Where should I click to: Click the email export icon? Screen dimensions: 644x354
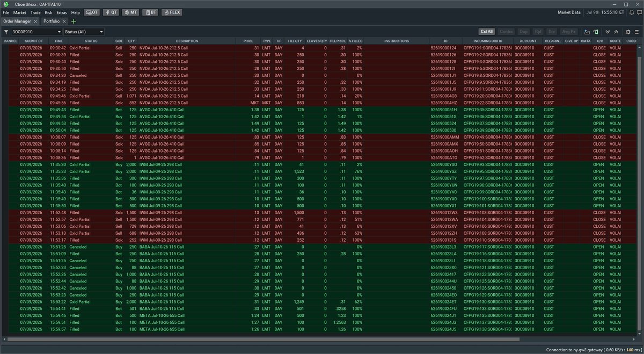click(587, 32)
